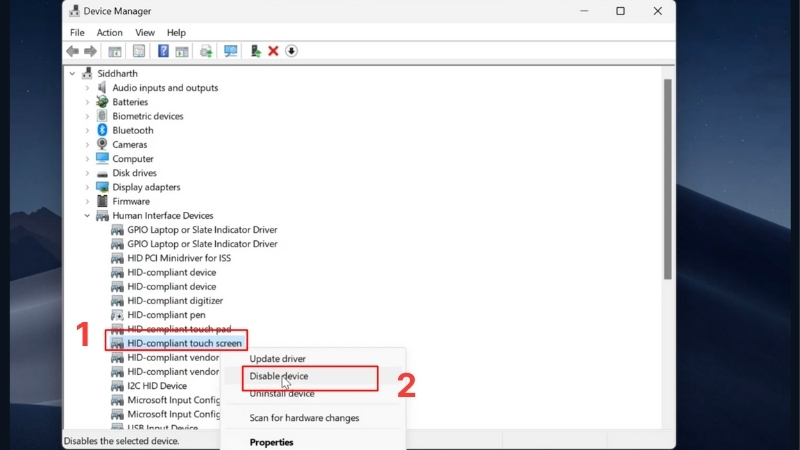This screenshot has width=800, height=450.
Task: Select HID-compliant pen in device tree
Action: coord(166,315)
